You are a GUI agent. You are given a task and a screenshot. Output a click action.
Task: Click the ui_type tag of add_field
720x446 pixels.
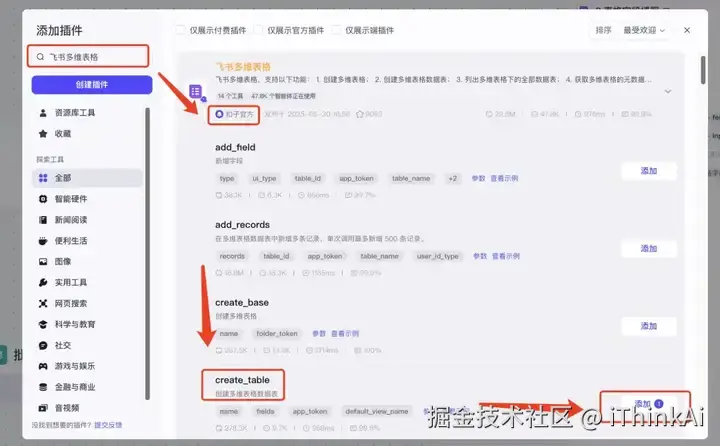coord(264,178)
